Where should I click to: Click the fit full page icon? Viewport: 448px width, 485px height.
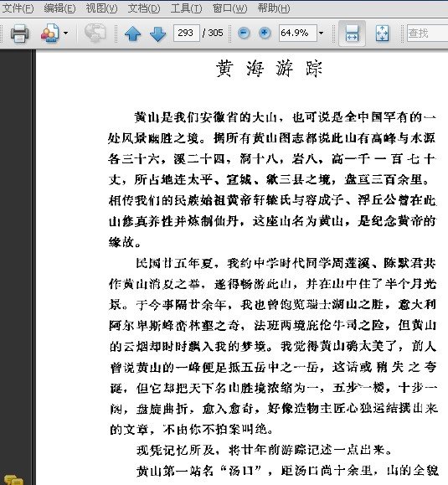[382, 34]
